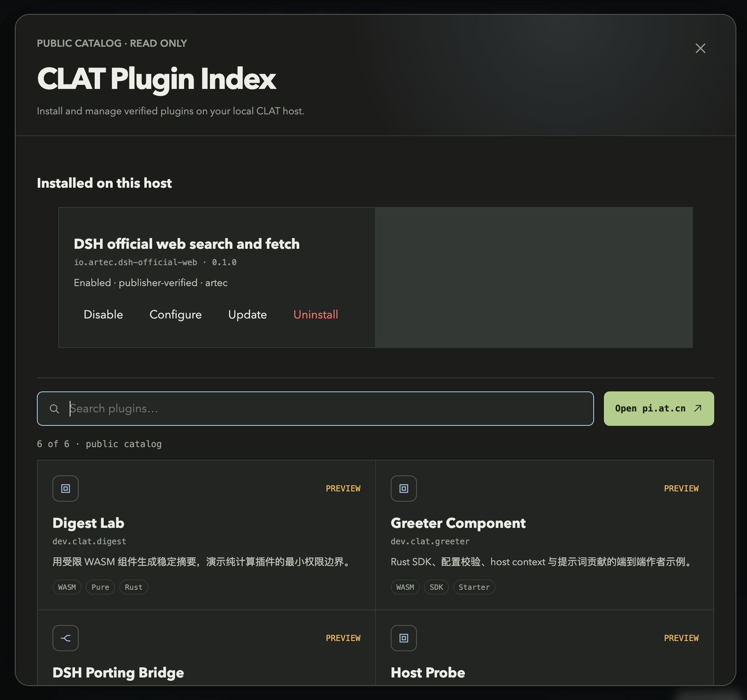747x700 pixels.
Task: Open the DSH Porting Bridge title
Action: 118,673
